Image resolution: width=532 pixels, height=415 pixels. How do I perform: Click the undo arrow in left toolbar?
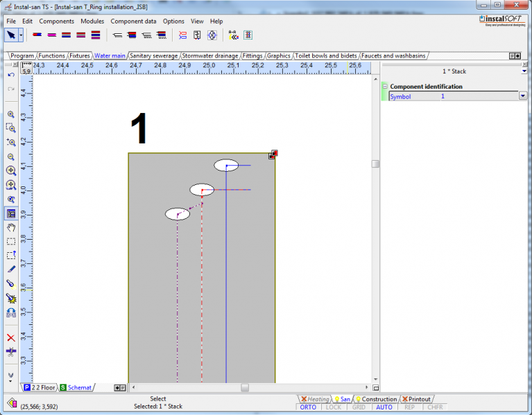point(11,75)
